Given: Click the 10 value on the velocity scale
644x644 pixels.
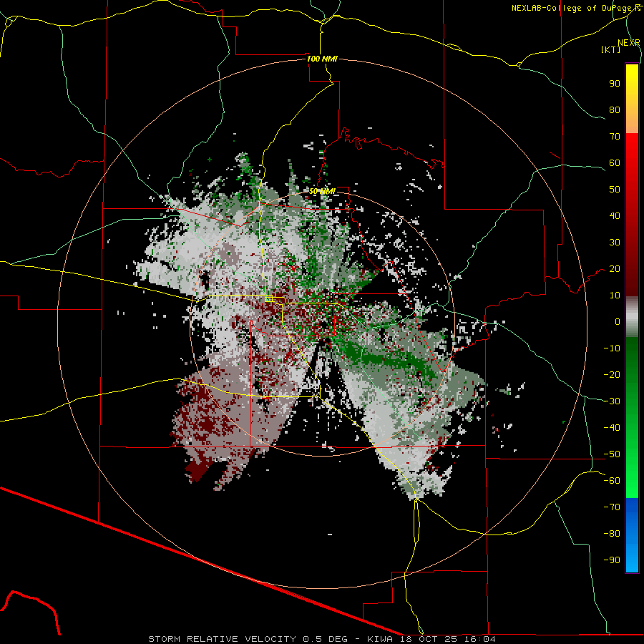Looking at the screenshot, I should point(615,296).
